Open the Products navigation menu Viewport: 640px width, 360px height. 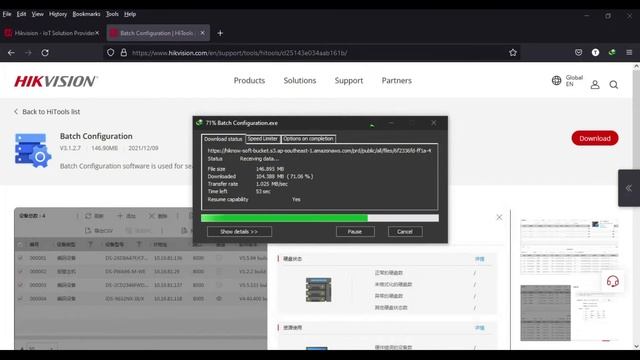(x=249, y=80)
